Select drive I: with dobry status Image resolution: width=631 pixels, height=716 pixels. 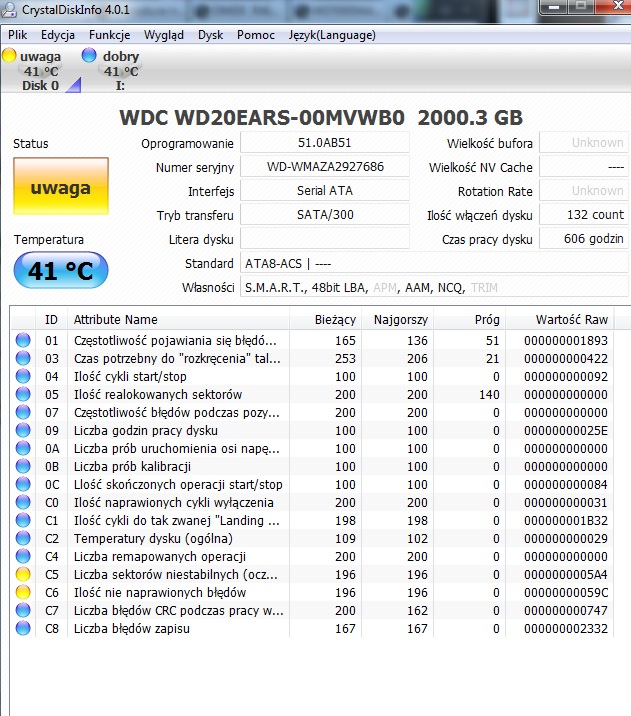click(120, 70)
